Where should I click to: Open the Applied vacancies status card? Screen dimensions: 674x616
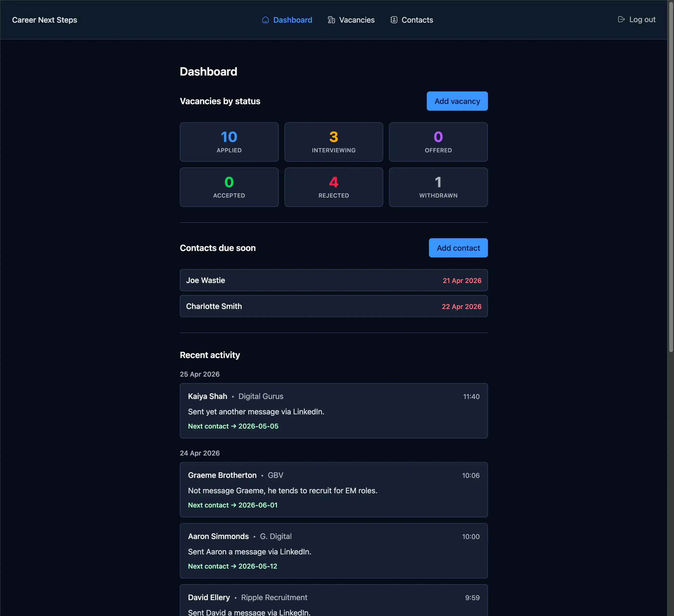[x=229, y=142]
